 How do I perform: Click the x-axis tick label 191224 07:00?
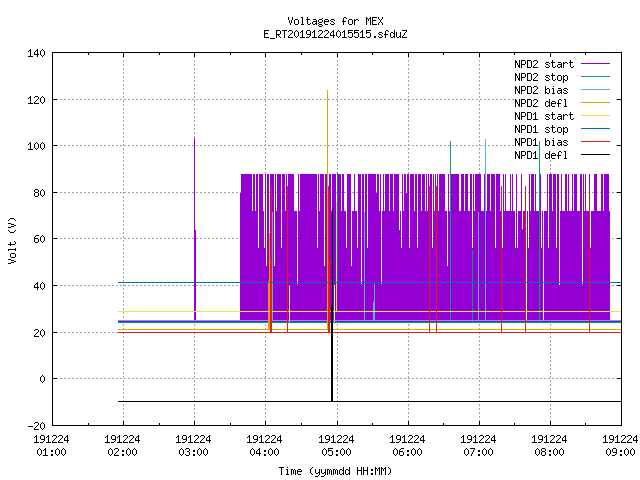[x=478, y=446]
